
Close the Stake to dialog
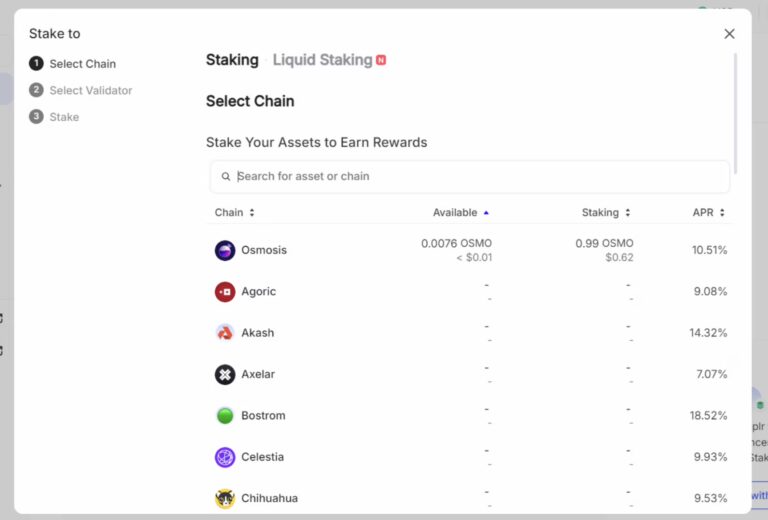coord(729,34)
